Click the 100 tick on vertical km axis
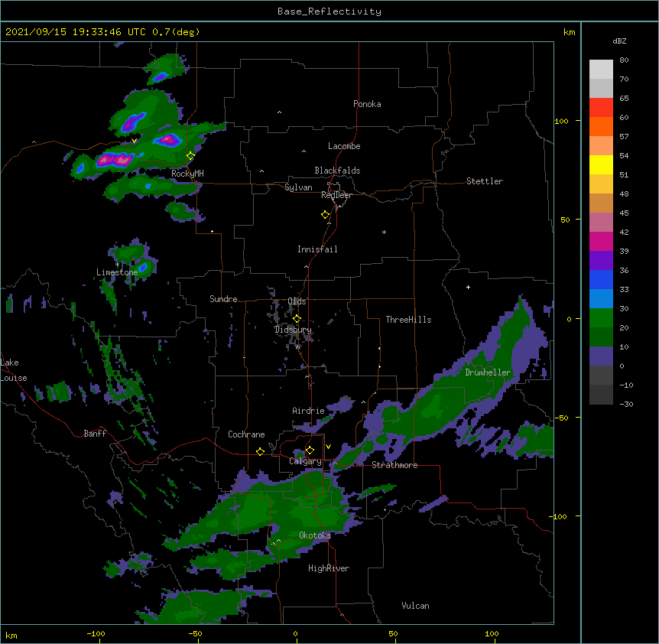The height and width of the screenshot is (644, 659). pyautogui.click(x=561, y=121)
